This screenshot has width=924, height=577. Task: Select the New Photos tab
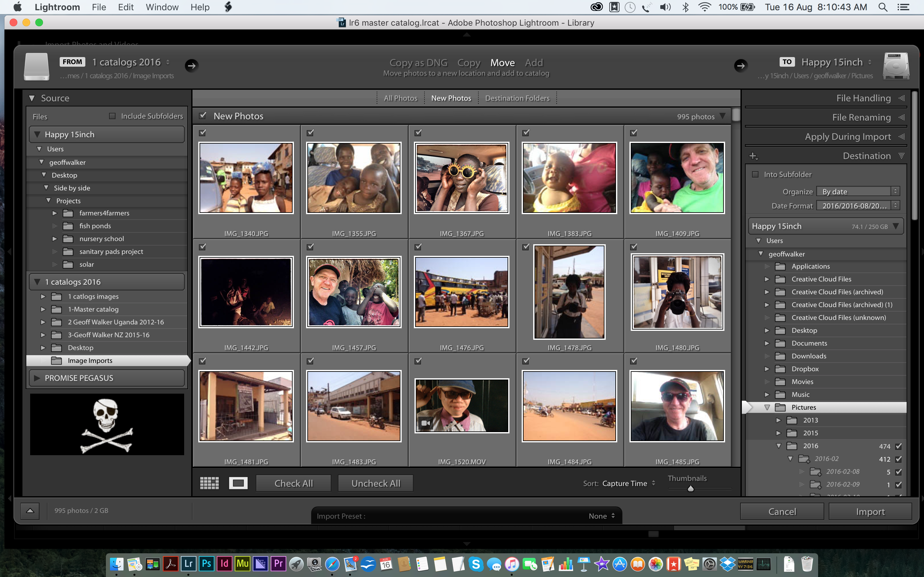[451, 98]
